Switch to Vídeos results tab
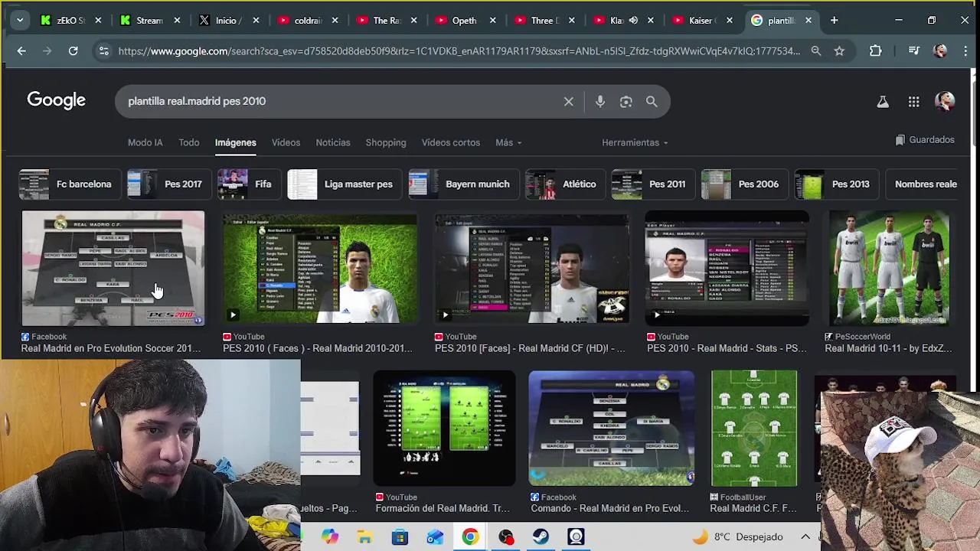This screenshot has height=551, width=980. click(x=286, y=142)
